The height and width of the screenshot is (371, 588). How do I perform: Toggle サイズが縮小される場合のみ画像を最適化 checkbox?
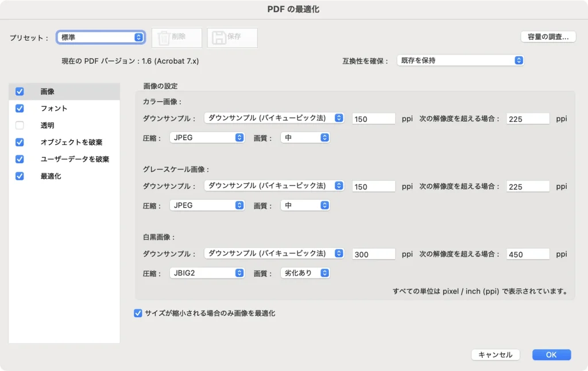click(138, 313)
